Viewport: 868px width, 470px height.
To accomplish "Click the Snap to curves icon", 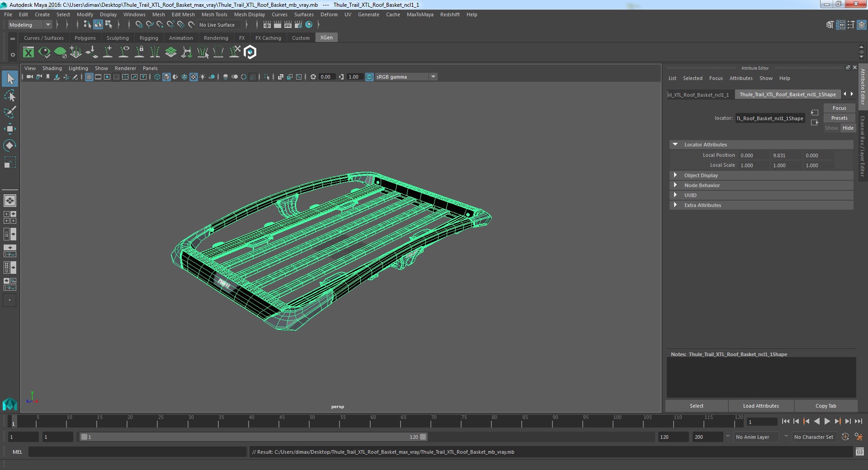I will point(149,25).
